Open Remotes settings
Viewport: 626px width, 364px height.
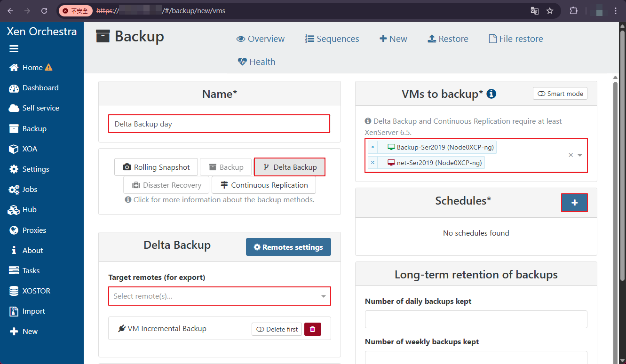tap(288, 247)
